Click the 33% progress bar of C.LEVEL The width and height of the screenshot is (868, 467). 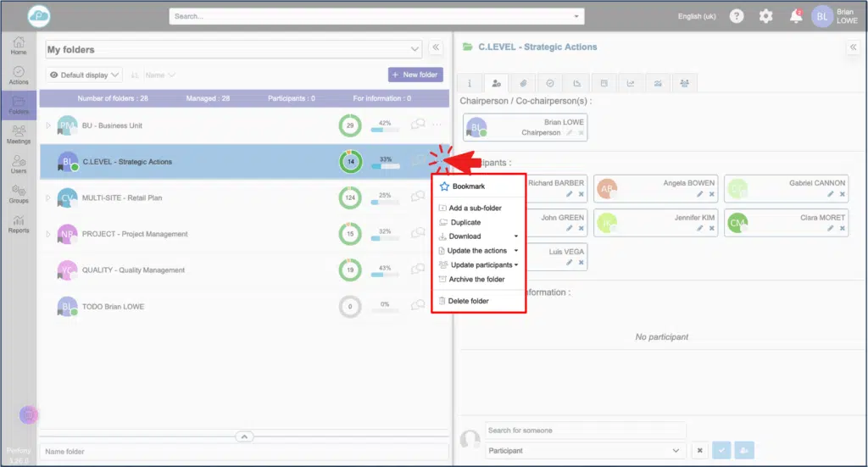tap(385, 166)
